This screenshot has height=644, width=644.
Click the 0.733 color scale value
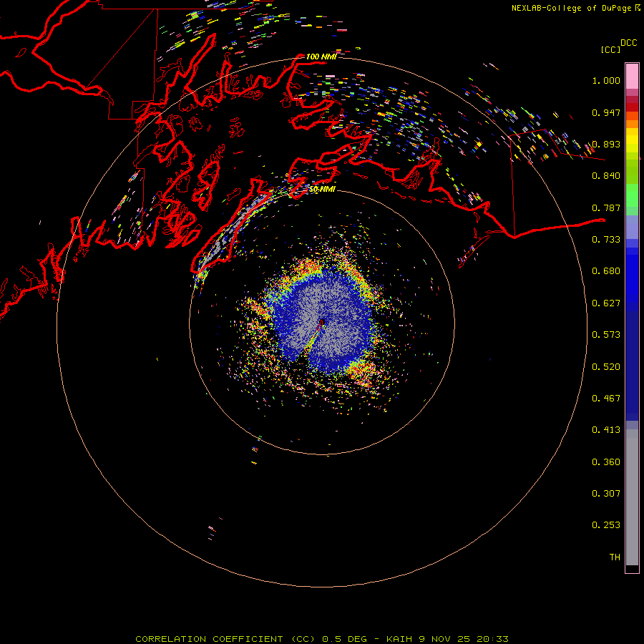coord(606,240)
